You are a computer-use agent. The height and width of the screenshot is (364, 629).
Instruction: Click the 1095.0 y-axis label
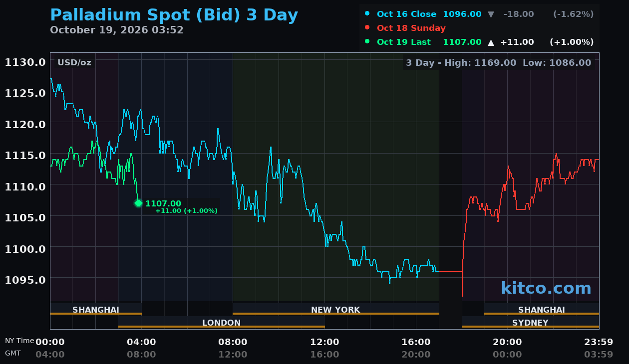(25, 280)
